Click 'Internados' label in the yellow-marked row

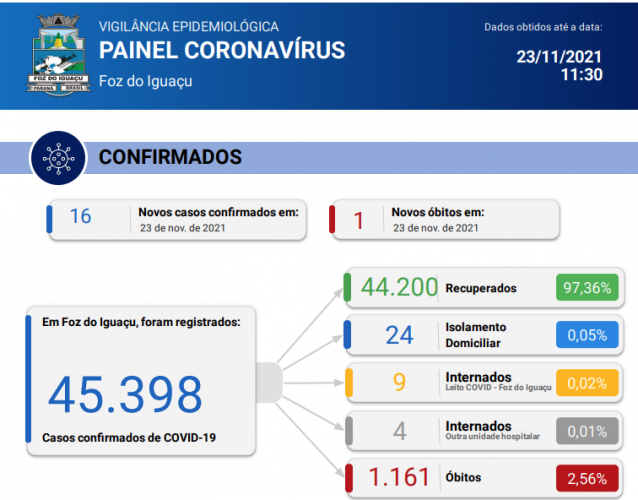(x=478, y=377)
